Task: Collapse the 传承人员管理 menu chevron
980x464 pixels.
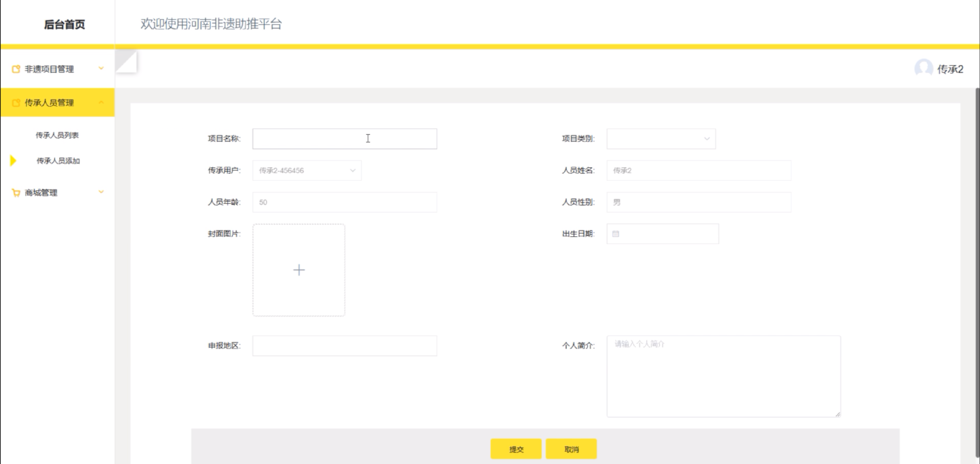Action: (101, 102)
